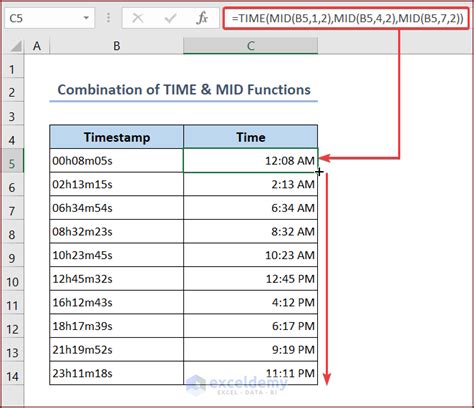Select cell containing 06h34m54s
The width and height of the screenshot is (474, 408).
pos(117,208)
